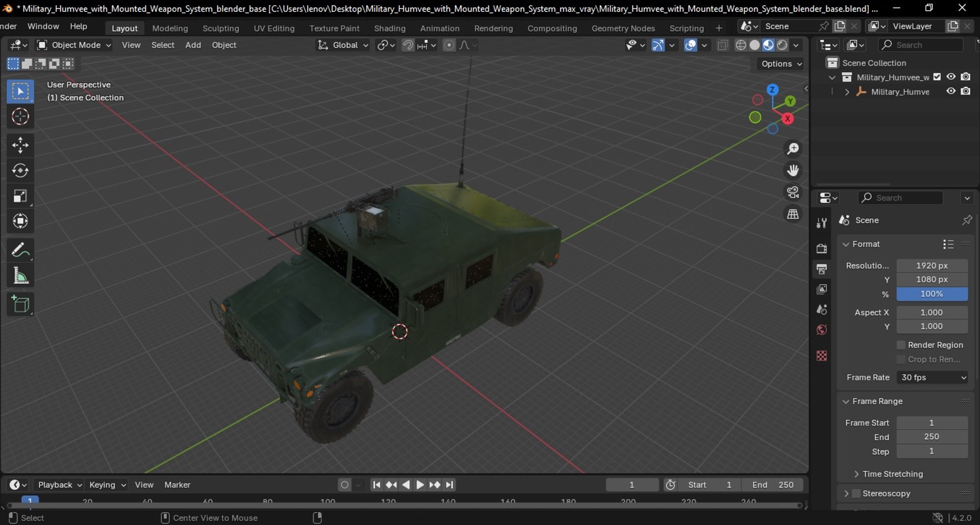Switch to material preview shading
The width and height of the screenshot is (980, 525).
coord(769,45)
